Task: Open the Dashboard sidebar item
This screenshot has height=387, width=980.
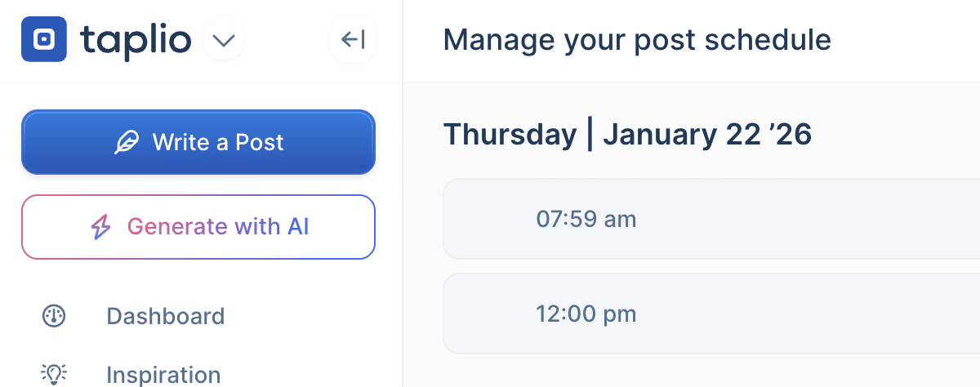Action: [x=165, y=316]
